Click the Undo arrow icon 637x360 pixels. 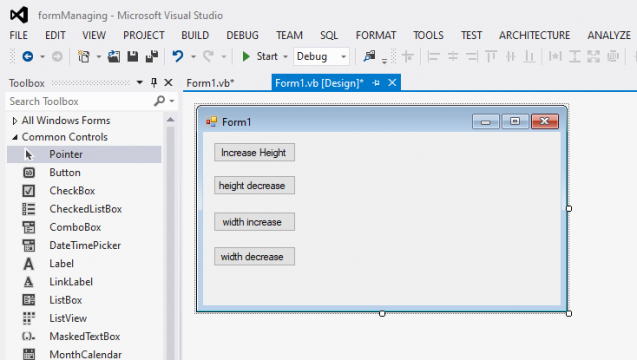[178, 56]
